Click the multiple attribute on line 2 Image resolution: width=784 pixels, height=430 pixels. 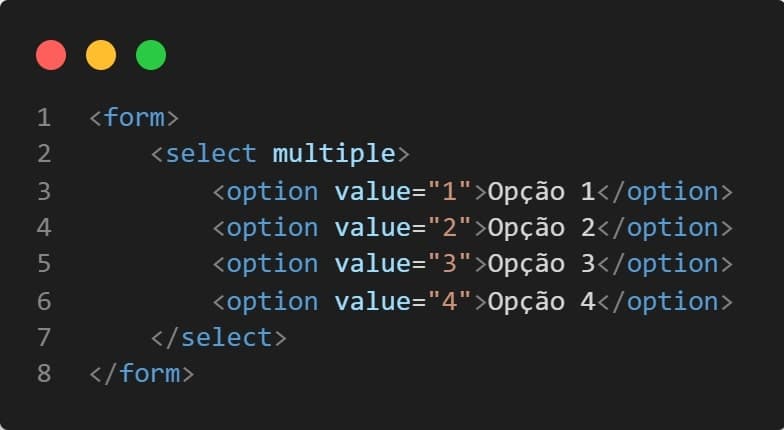334,154
